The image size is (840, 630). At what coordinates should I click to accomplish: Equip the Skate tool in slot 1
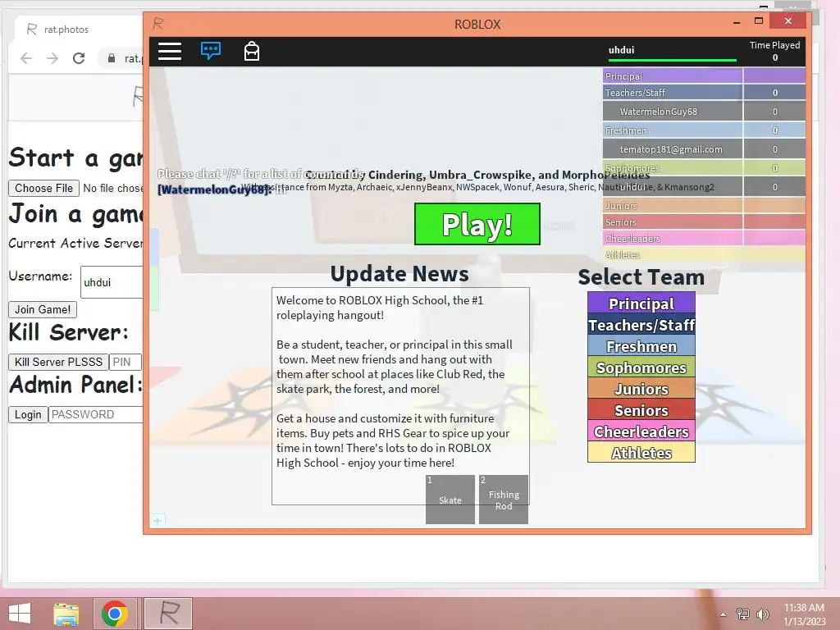point(450,500)
